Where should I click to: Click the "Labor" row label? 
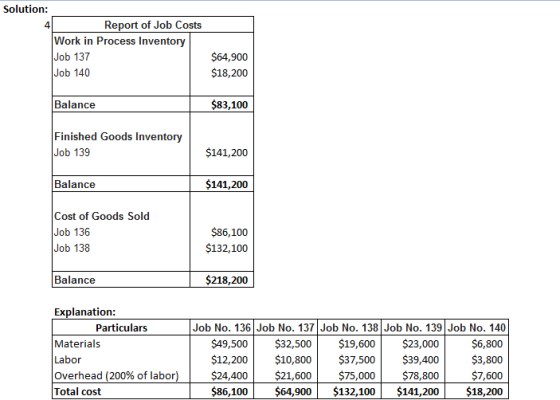coord(68,360)
